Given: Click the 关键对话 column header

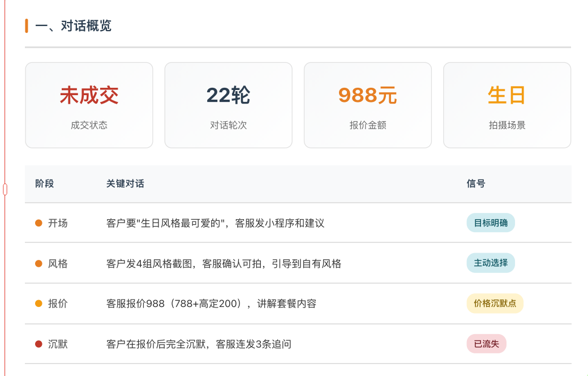Looking at the screenshot, I should [125, 183].
